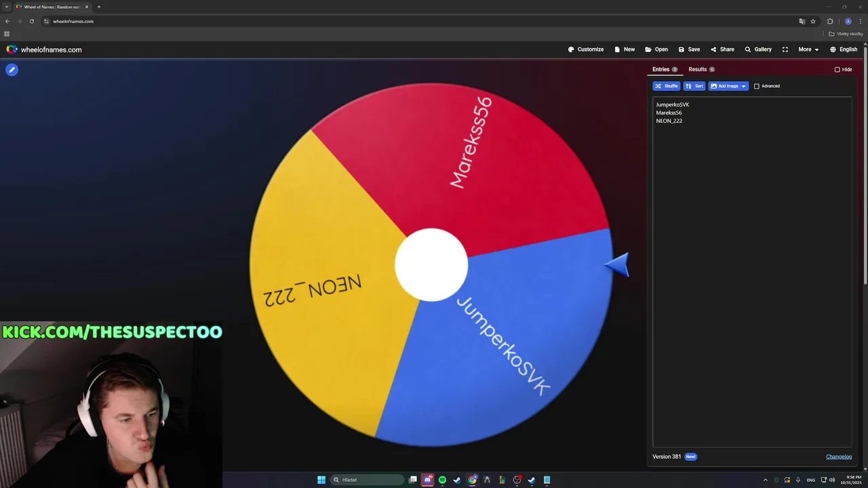Switch to the Entries tab
Image resolution: width=868 pixels, height=488 pixels.
point(665,69)
